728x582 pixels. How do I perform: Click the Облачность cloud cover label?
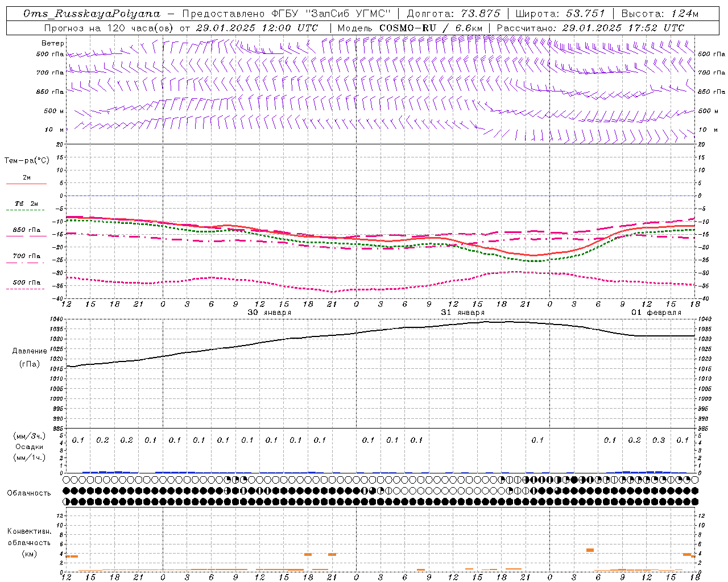(29, 493)
